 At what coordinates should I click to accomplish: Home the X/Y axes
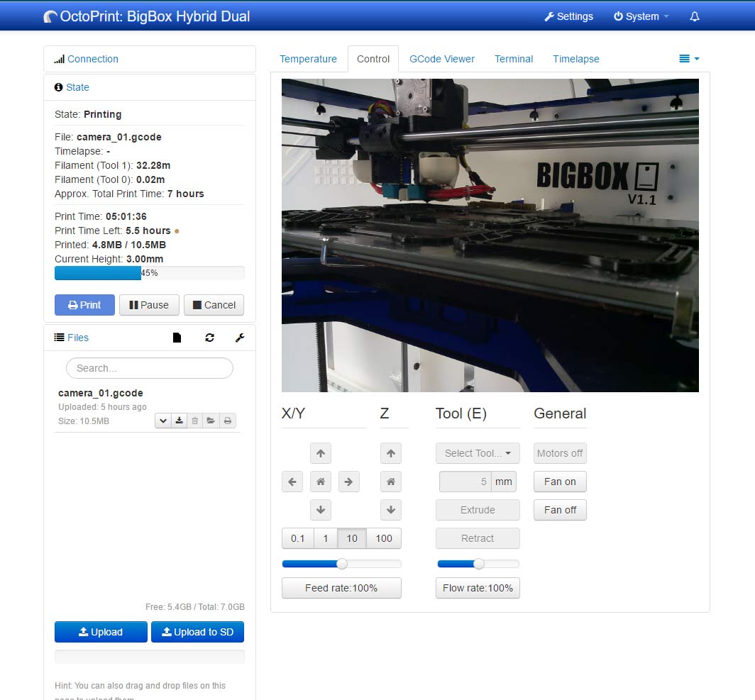(320, 482)
